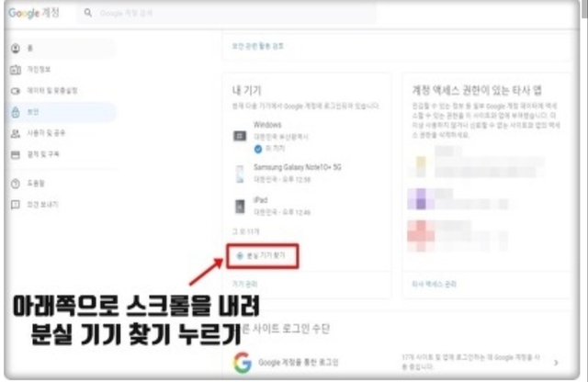
Task: Select 결제 및 구독 card icon
Action: (15, 155)
